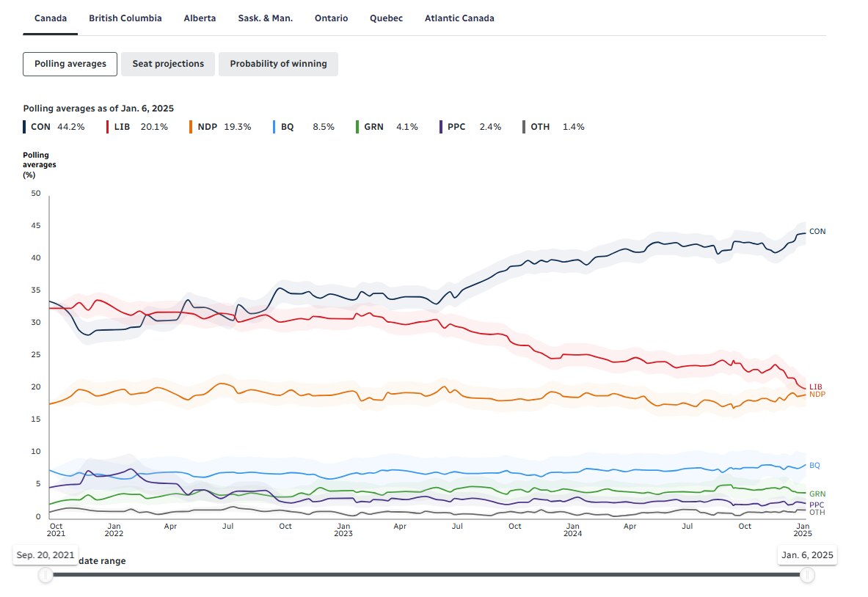Click the CON line end label
The height and width of the screenshot is (597, 868).
coord(817,232)
